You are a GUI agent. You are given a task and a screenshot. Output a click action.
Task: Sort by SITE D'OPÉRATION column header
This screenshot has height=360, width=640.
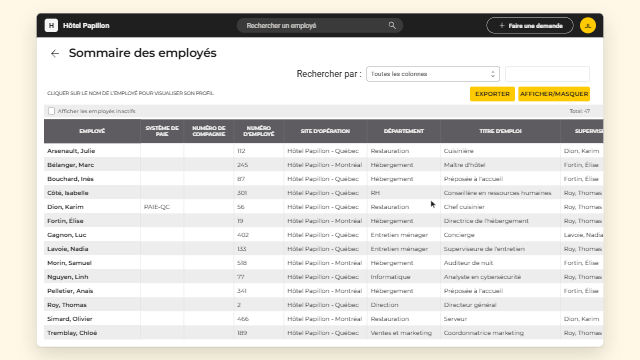(325, 131)
